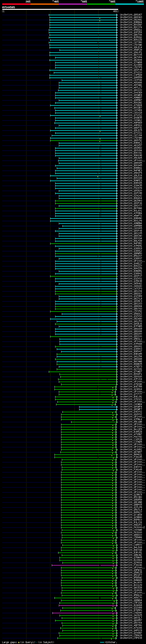Image resolution: width=146 pixels, height=644 pixels.
Task: Open hit UniRef100_B4FNE3
Action: pyautogui.click(x=131, y=171)
